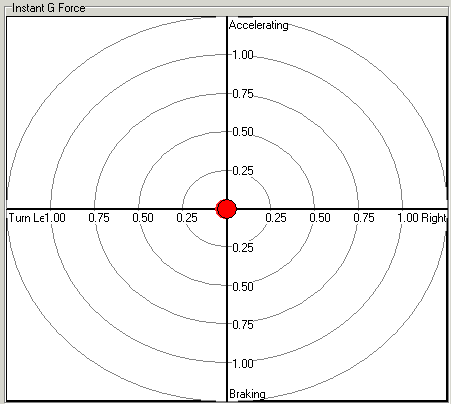Click the red G-force indicator dot

point(226,209)
